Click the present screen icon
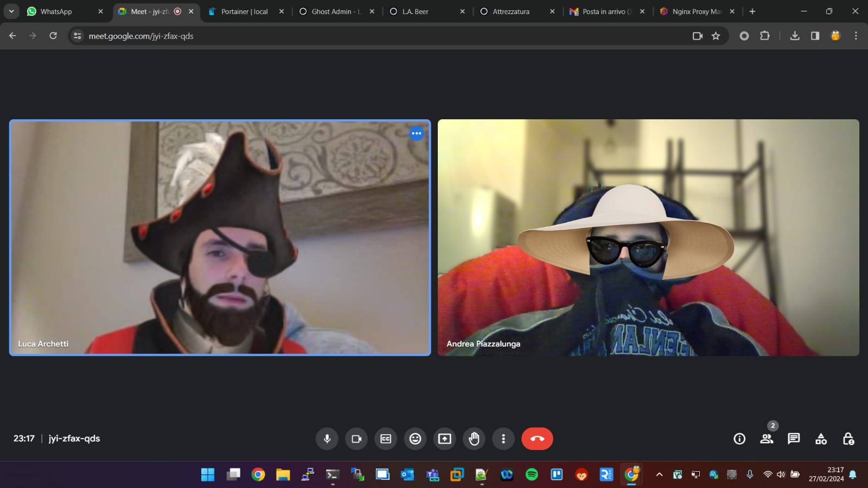The height and width of the screenshot is (488, 868). coord(444,439)
